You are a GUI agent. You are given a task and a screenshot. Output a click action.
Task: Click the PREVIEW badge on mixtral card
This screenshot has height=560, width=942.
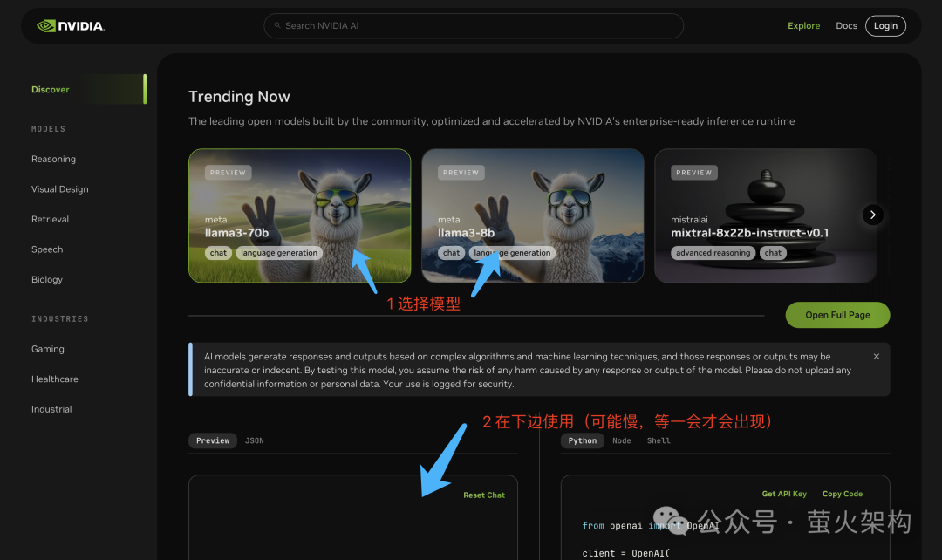tap(694, 173)
